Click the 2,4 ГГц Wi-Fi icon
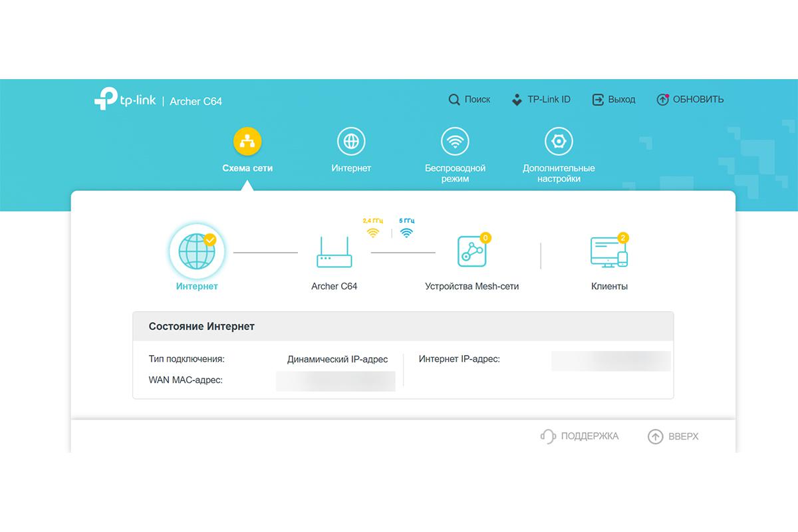This screenshot has width=798, height=532. [373, 233]
